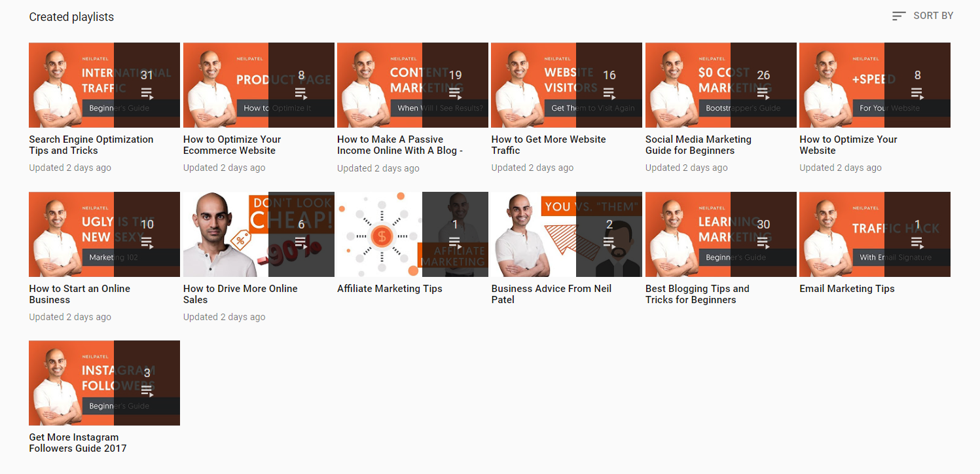Open How to Get More Website Traffic

[x=549, y=145]
